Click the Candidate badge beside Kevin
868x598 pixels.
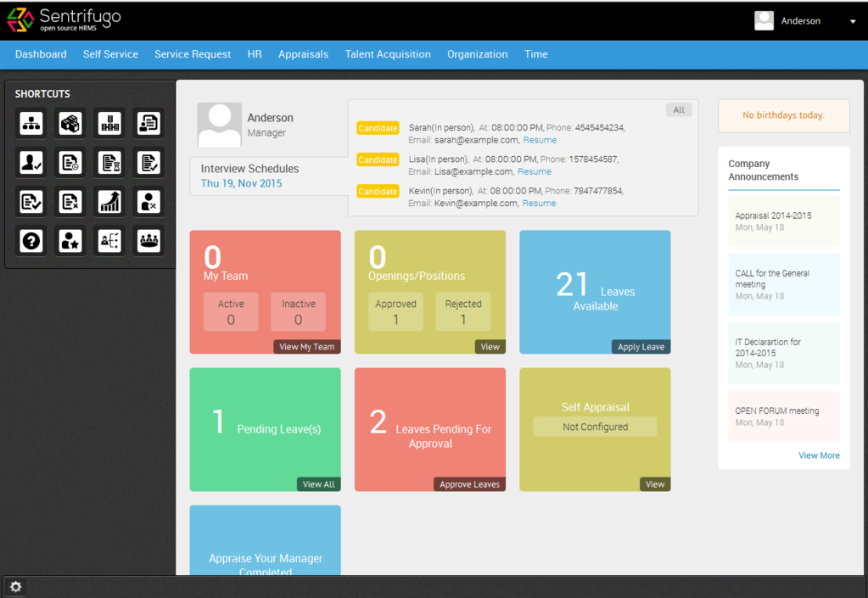tap(378, 191)
